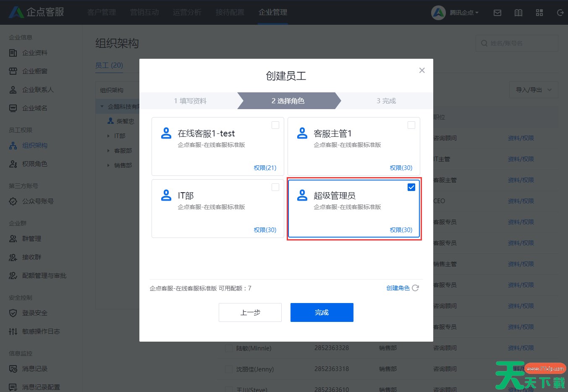The height and width of the screenshot is (392, 568).
Task: Click the person icon on the IT部 role card
Action: (166, 195)
